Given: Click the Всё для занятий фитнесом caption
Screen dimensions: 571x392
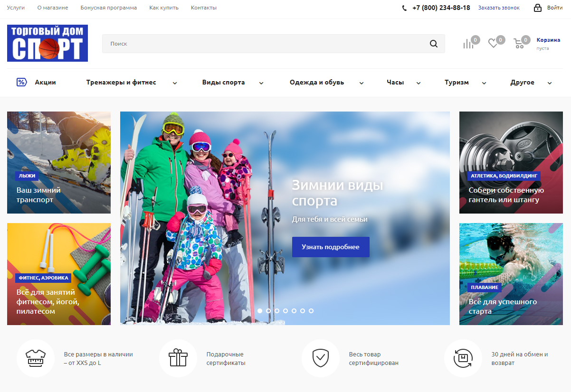Looking at the screenshot, I should coord(48,302).
